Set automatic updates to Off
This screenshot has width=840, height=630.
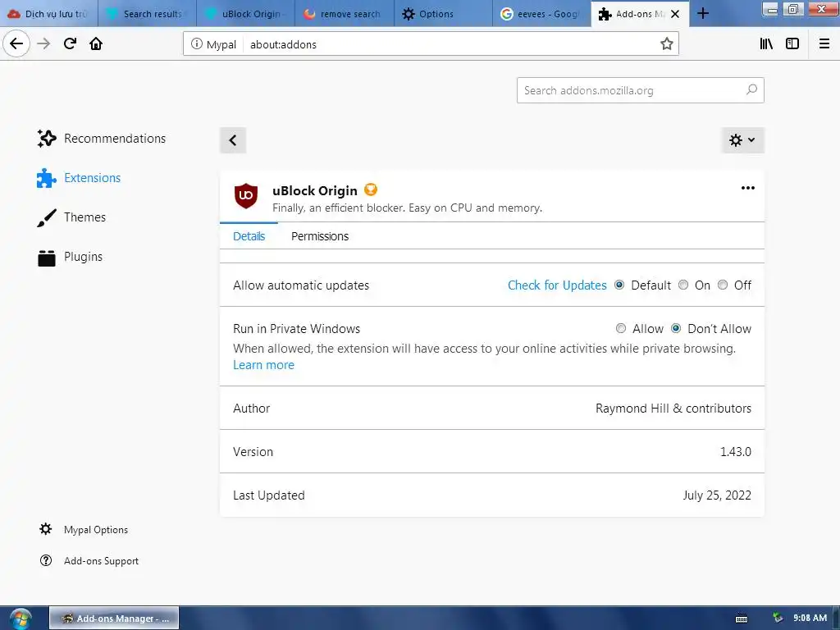tap(723, 285)
